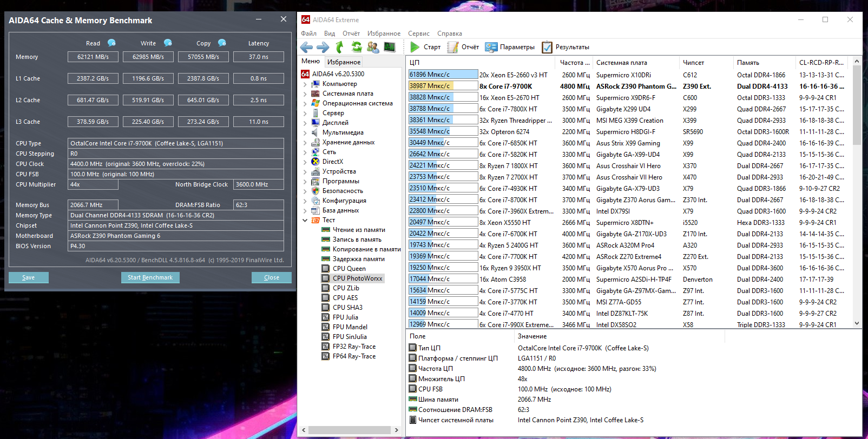Expand the Операционная система tree node
868x439 pixels.
(x=305, y=104)
